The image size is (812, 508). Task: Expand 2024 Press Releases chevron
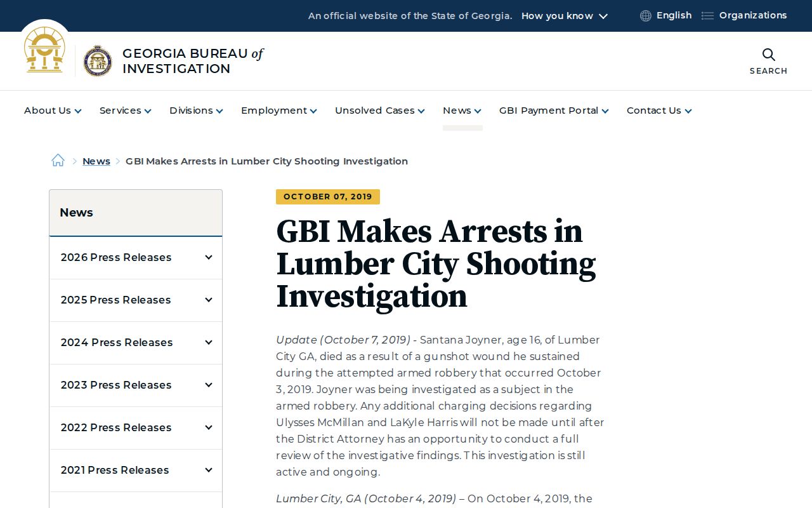(x=208, y=342)
